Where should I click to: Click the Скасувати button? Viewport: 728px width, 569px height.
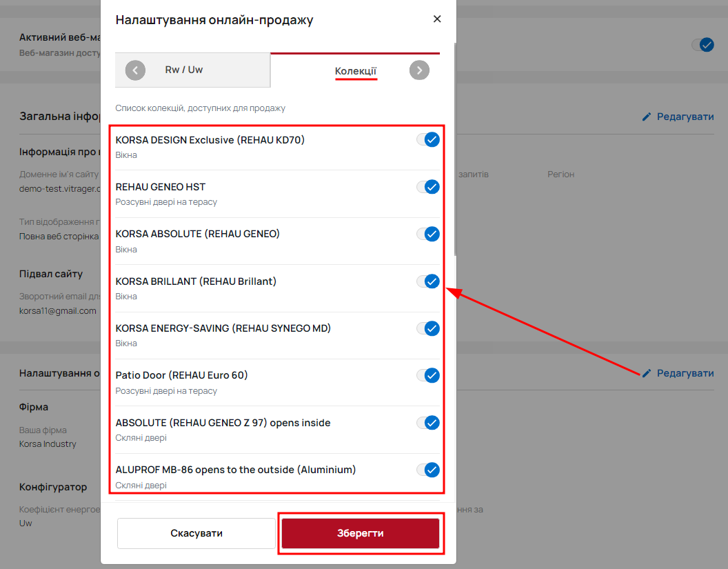(196, 533)
